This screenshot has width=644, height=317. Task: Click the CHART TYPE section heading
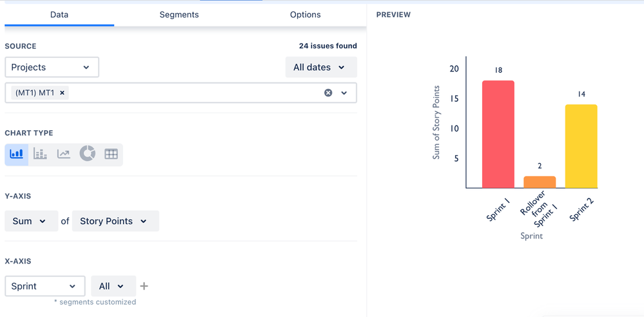click(x=29, y=133)
